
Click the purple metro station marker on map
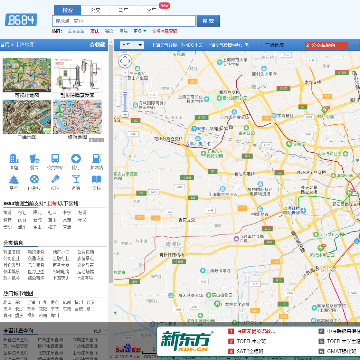(236, 238)
